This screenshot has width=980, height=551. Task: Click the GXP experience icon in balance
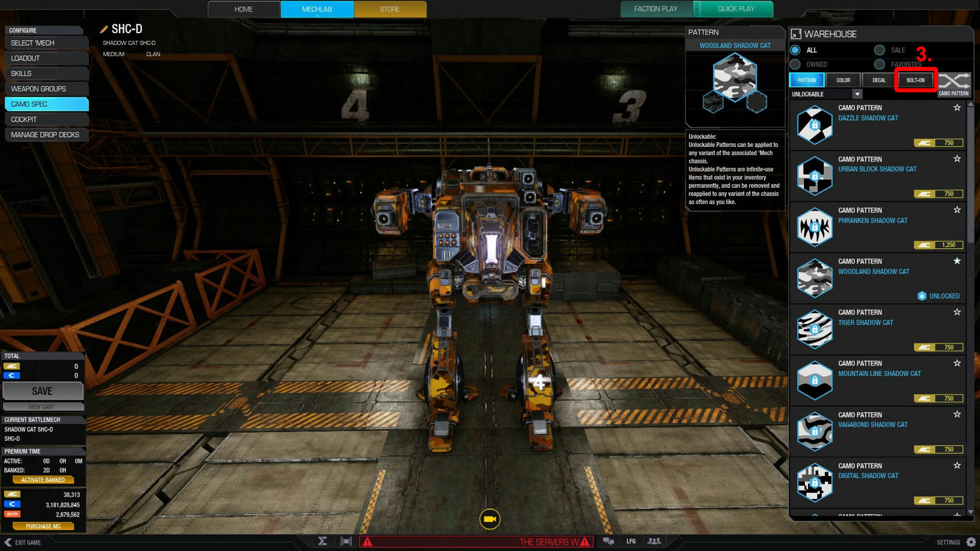point(12,514)
